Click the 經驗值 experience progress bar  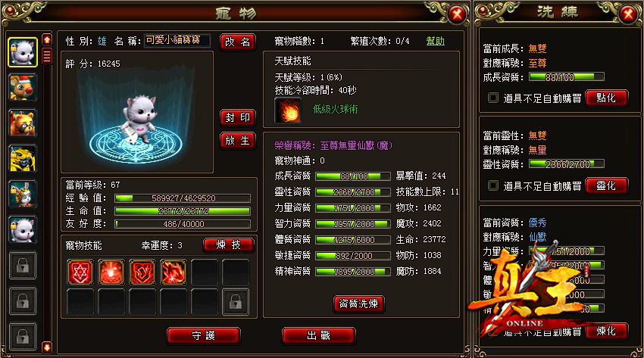tap(183, 198)
